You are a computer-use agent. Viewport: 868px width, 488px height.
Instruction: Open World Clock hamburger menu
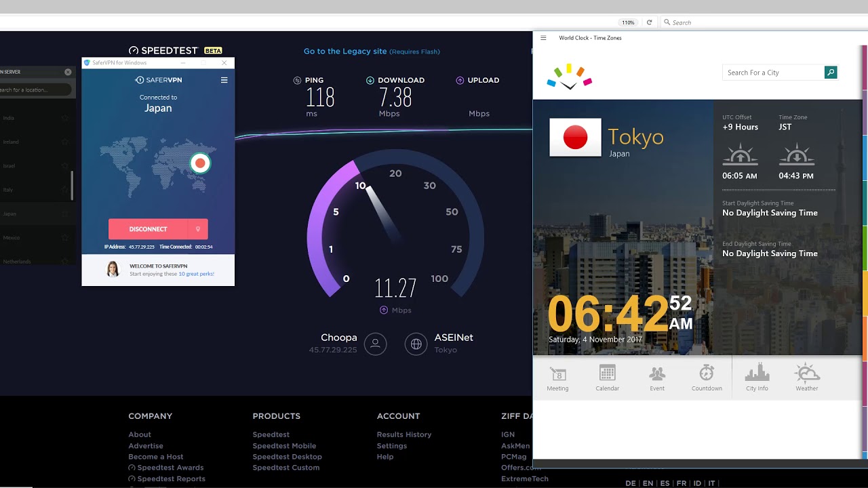(543, 38)
